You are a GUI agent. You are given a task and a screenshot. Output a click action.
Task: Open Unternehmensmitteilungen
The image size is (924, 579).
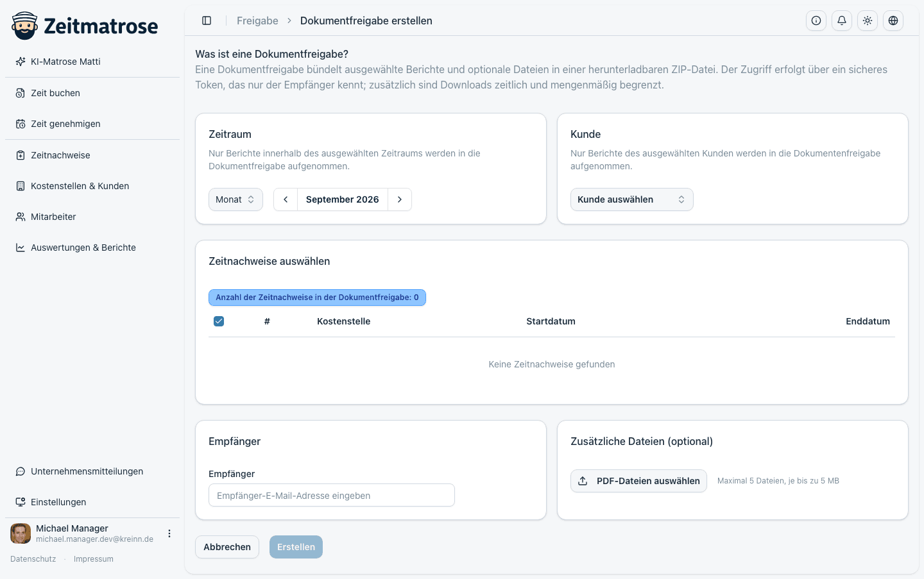pos(92,471)
